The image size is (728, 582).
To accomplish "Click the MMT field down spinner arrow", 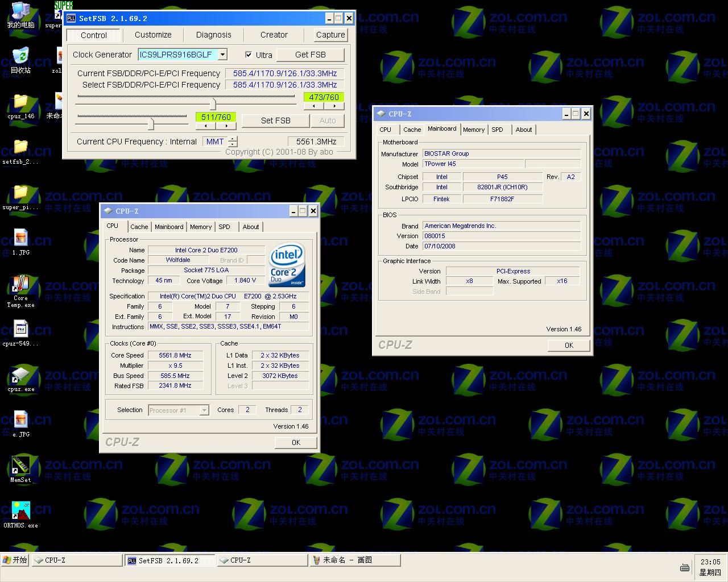I will (233, 144).
